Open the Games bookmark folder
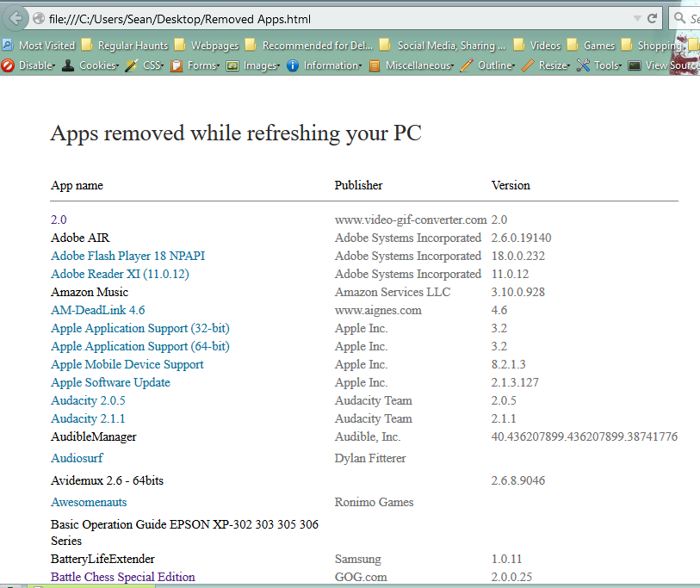Image resolution: width=700 pixels, height=588 pixels. [591, 45]
